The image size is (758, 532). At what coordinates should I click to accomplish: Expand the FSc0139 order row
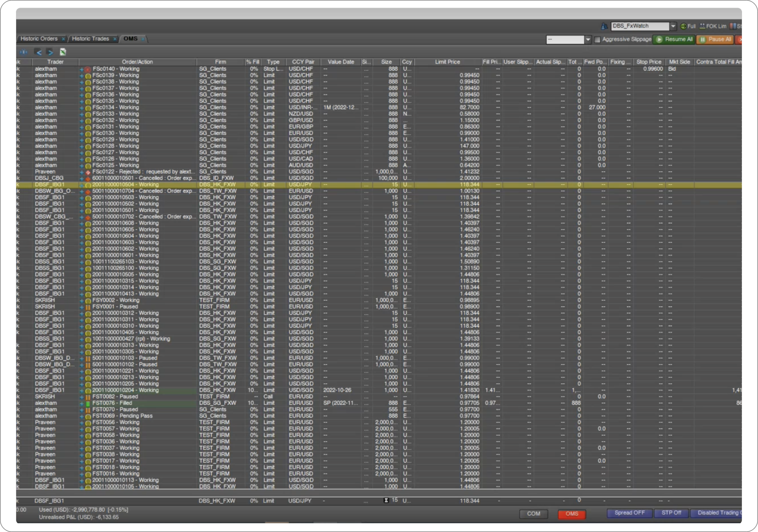click(82, 75)
